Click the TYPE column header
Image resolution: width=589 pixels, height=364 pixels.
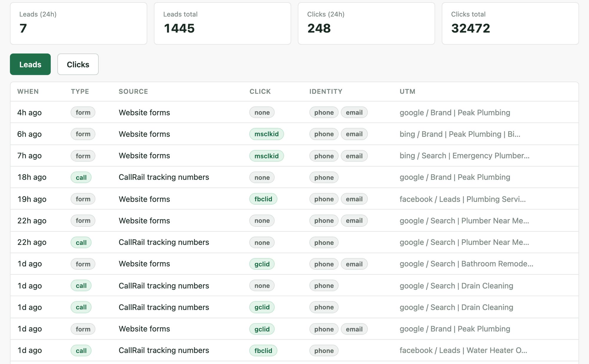80,92
